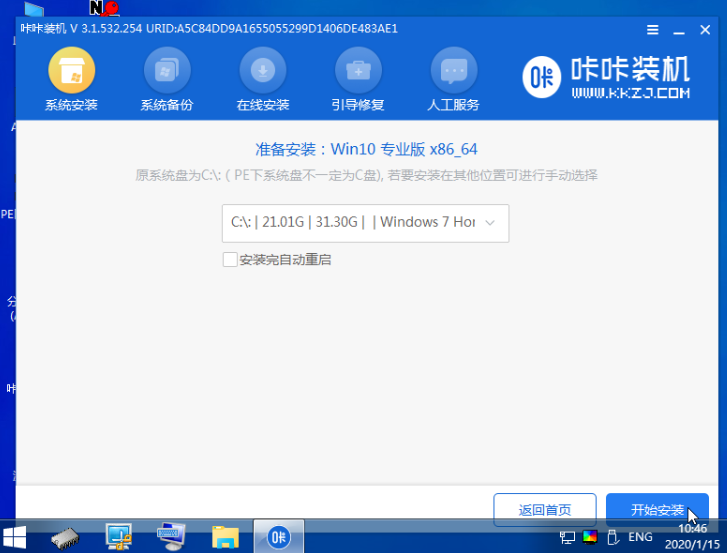Open the network monitor taskbar icon
This screenshot has width=727, height=553.
point(119,536)
